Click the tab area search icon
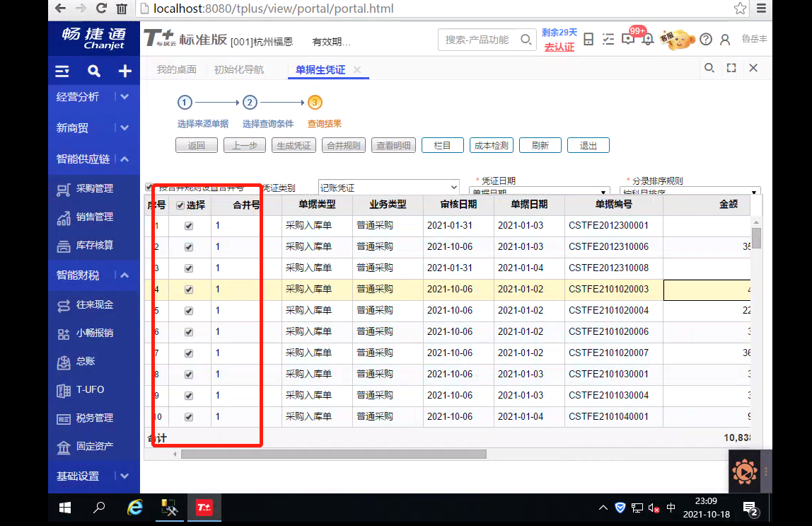The width and height of the screenshot is (812, 526). 709,68
